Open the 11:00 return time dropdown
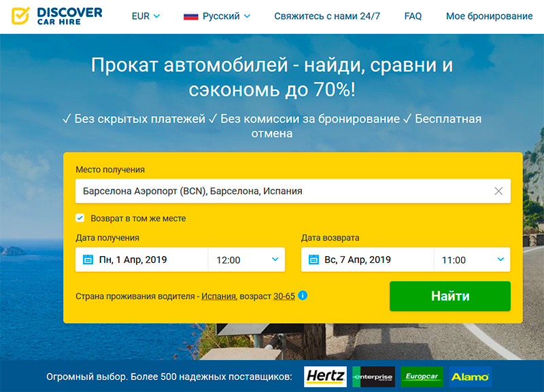 pyautogui.click(x=472, y=260)
